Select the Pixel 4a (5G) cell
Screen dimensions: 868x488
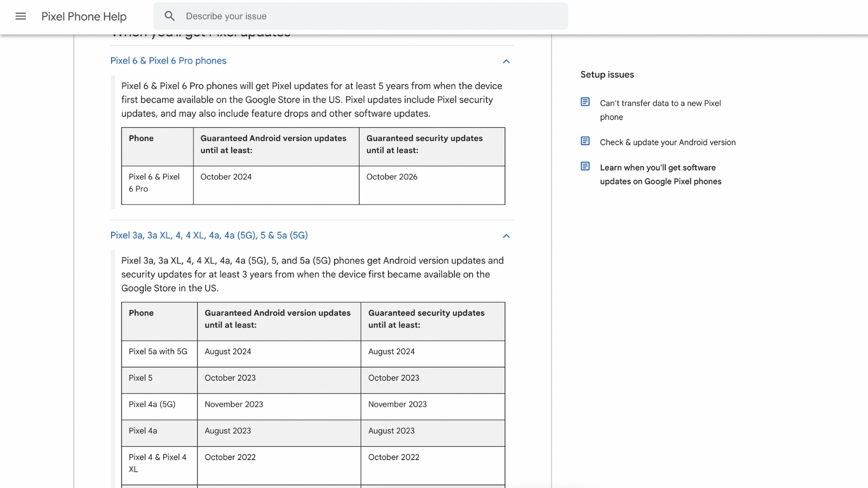pos(159,407)
